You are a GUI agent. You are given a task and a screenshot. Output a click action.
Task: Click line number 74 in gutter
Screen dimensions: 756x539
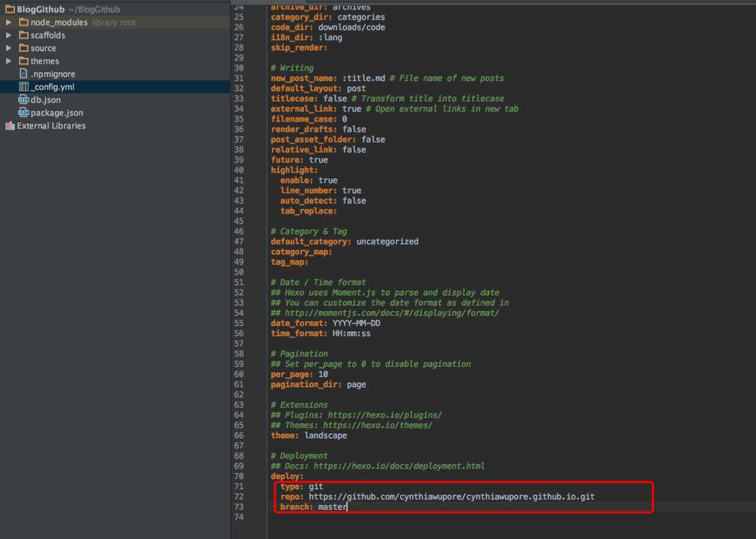pos(239,517)
